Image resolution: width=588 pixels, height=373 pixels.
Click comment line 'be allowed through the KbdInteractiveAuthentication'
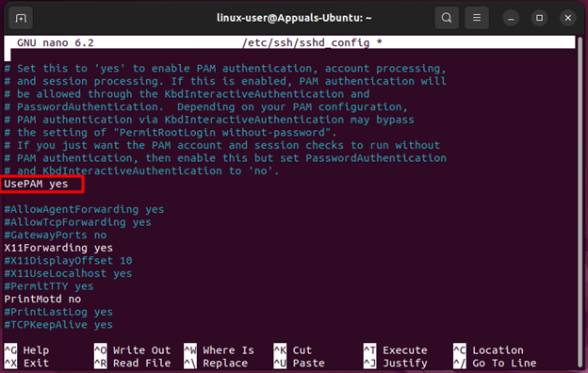pyautogui.click(x=187, y=94)
